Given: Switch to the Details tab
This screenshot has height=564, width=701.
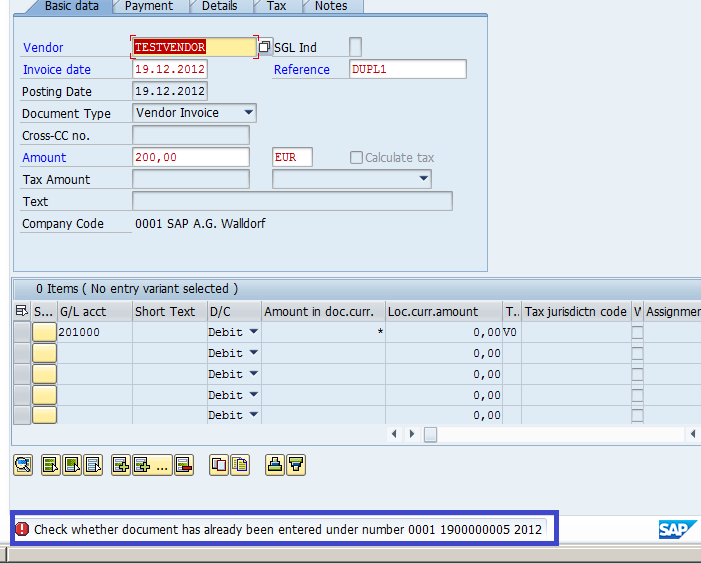Looking at the screenshot, I should click(220, 6).
